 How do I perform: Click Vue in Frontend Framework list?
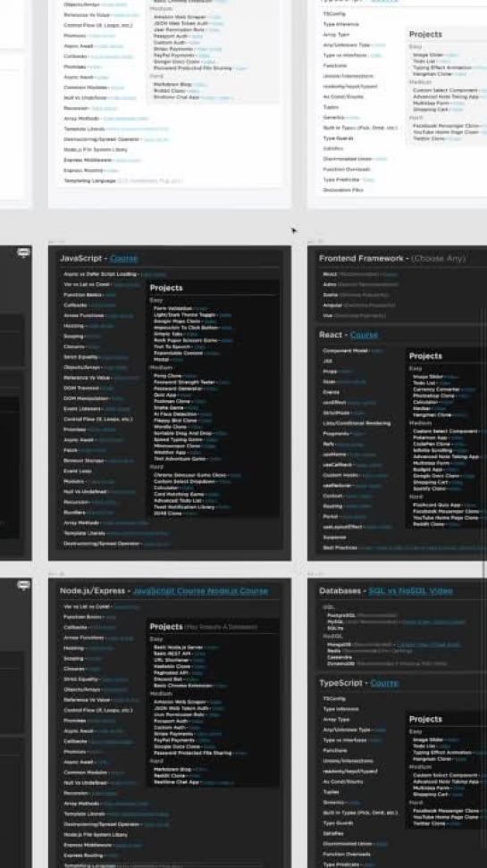tap(327, 315)
